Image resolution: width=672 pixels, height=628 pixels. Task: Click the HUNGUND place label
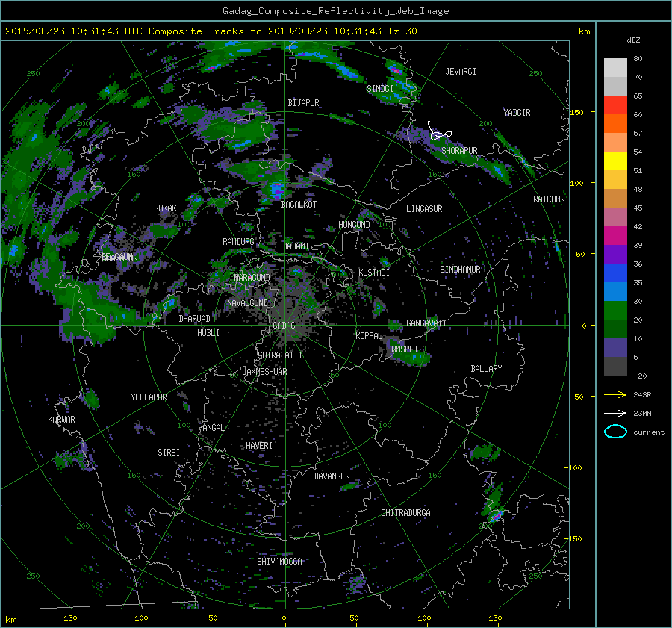(354, 225)
